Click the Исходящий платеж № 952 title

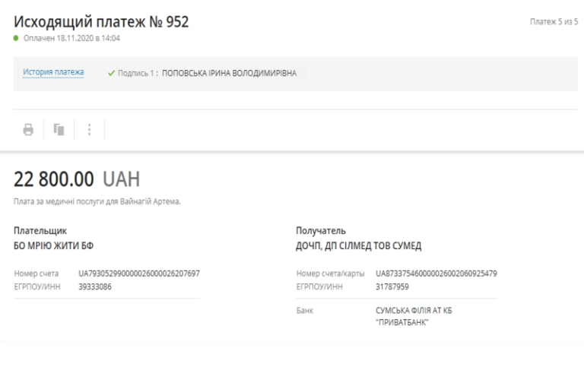coord(101,22)
